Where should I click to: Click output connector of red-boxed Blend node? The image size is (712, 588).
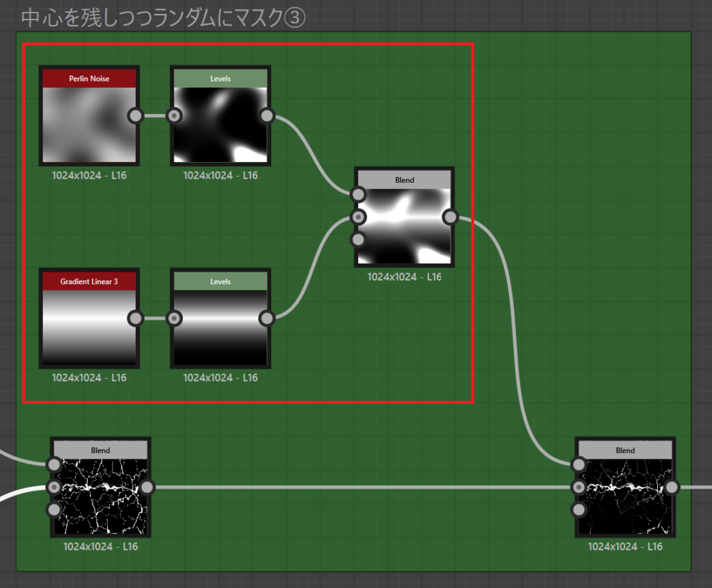450,217
